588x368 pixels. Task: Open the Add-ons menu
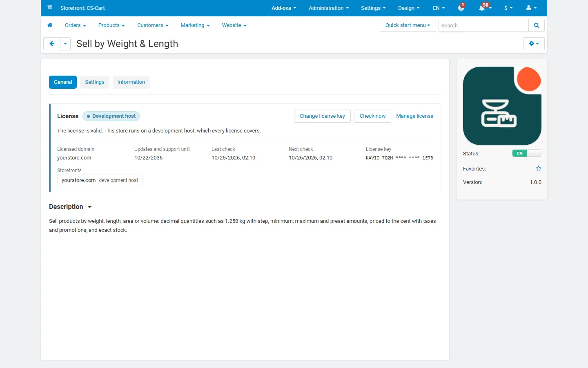pos(284,8)
